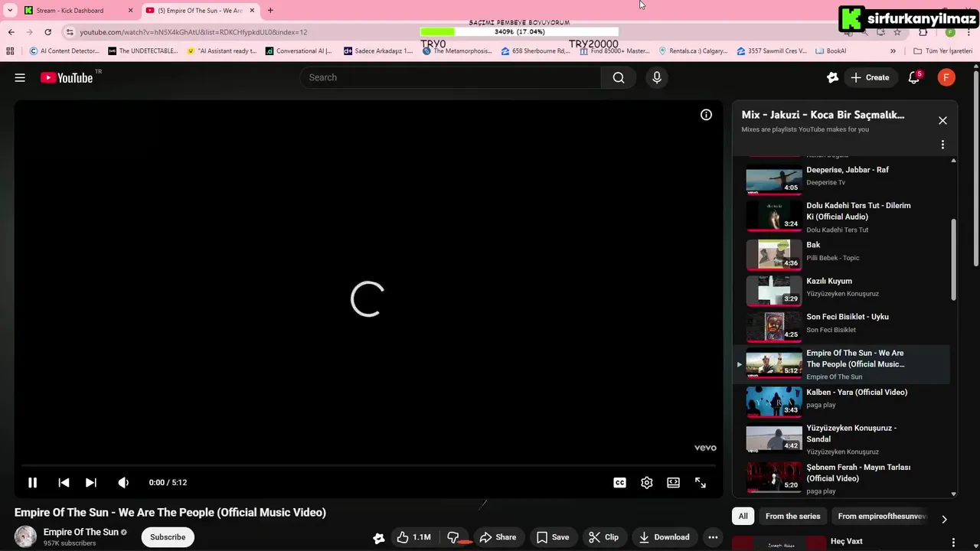Click the search magnifier button

pyautogui.click(x=619, y=77)
